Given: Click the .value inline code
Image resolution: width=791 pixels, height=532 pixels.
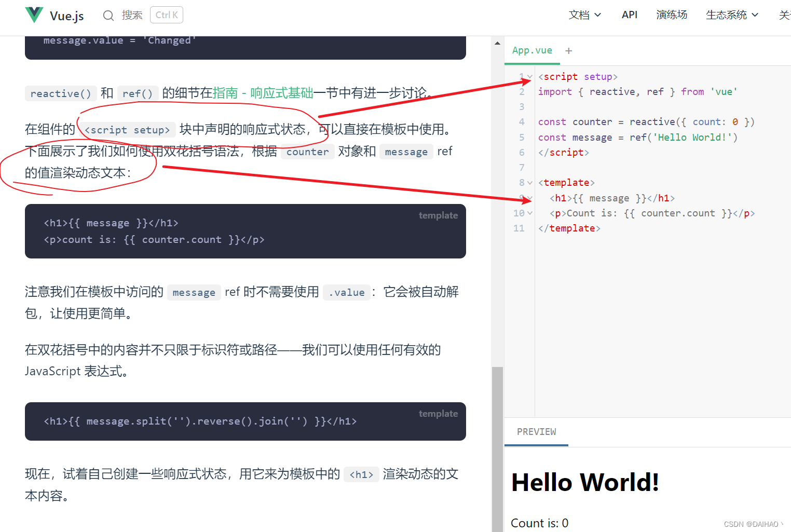Looking at the screenshot, I should pyautogui.click(x=347, y=292).
